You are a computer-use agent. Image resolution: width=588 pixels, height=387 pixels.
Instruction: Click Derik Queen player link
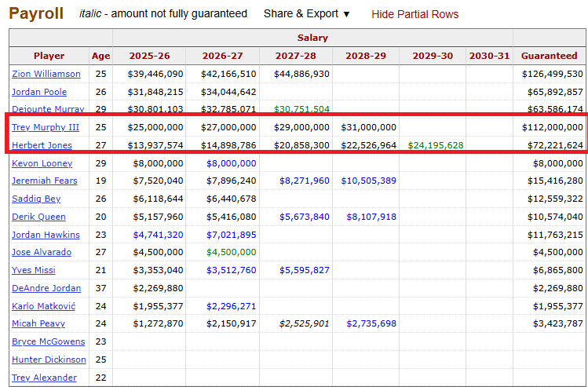(38, 217)
